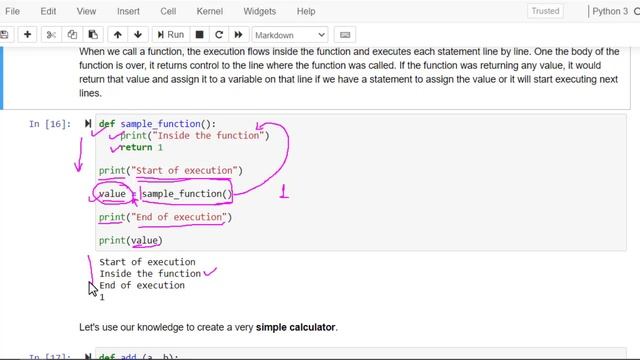Run cell In [16] with its run icon
The image size is (640, 360).
(x=88, y=124)
